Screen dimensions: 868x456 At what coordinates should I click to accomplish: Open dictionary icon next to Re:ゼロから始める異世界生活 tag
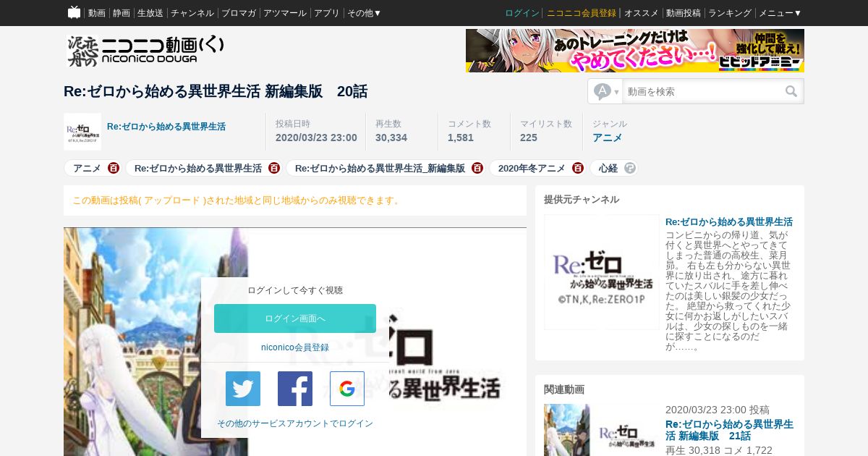tap(274, 168)
